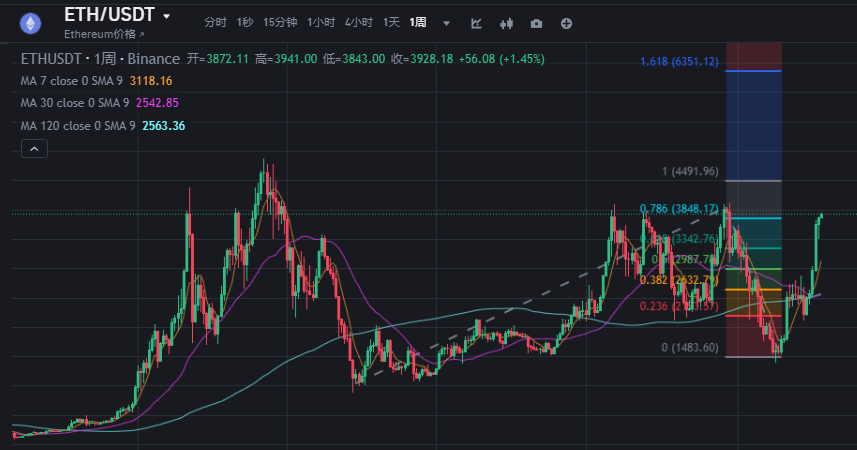The width and height of the screenshot is (857, 450).
Task: Click the camera snapshot icon
Action: coord(537,23)
